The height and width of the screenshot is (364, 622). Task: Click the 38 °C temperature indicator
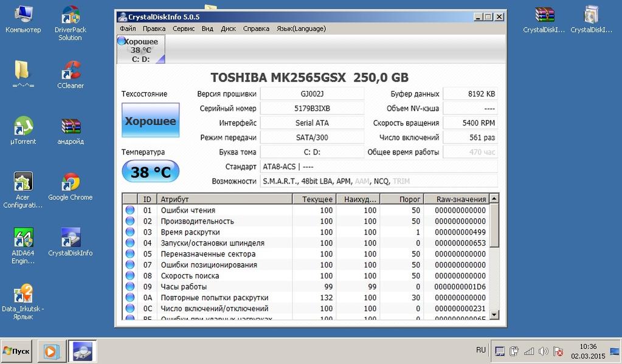coord(150,172)
